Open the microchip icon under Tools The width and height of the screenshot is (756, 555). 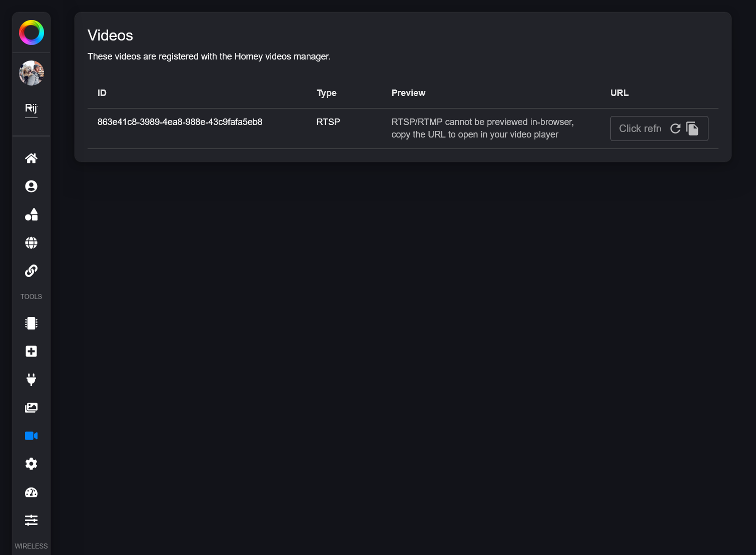pos(31,323)
